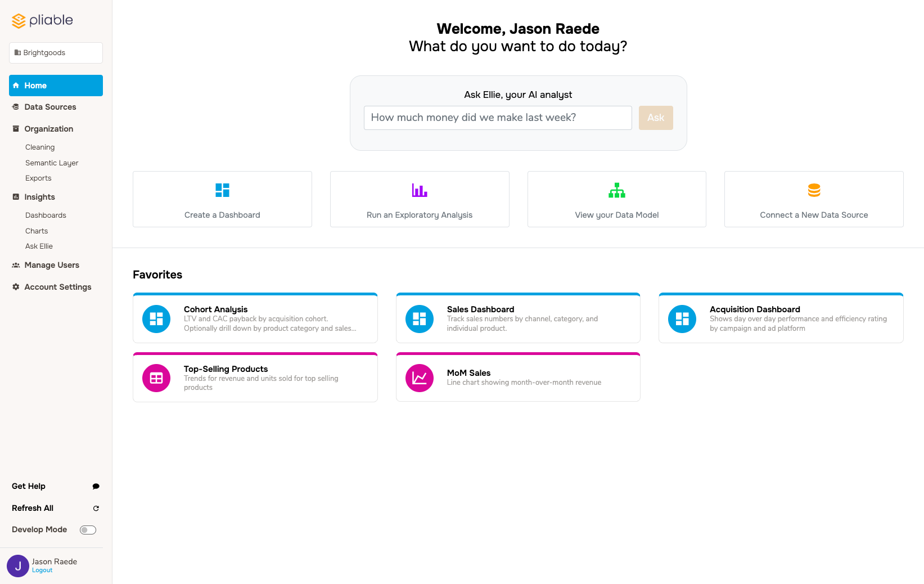Open Cohort Analysis via its blue icon
Screen dimensions: 924x584
coord(156,319)
